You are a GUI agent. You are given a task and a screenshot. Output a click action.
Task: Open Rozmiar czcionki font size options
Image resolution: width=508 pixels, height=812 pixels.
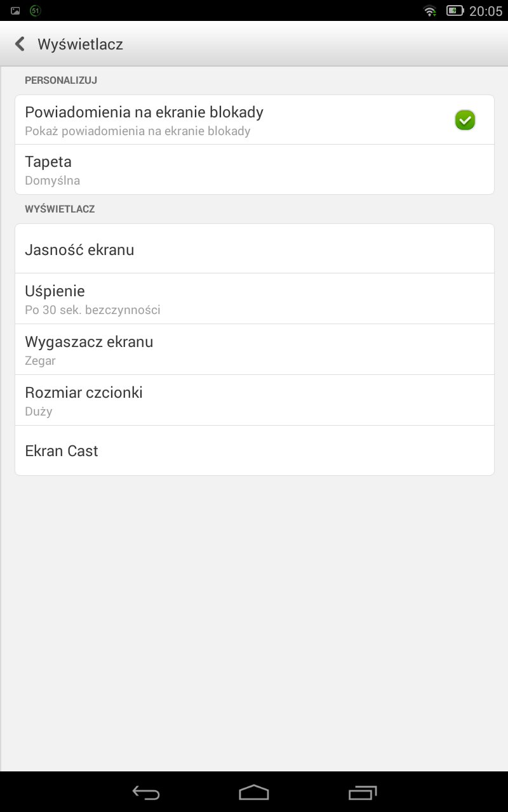(x=254, y=400)
